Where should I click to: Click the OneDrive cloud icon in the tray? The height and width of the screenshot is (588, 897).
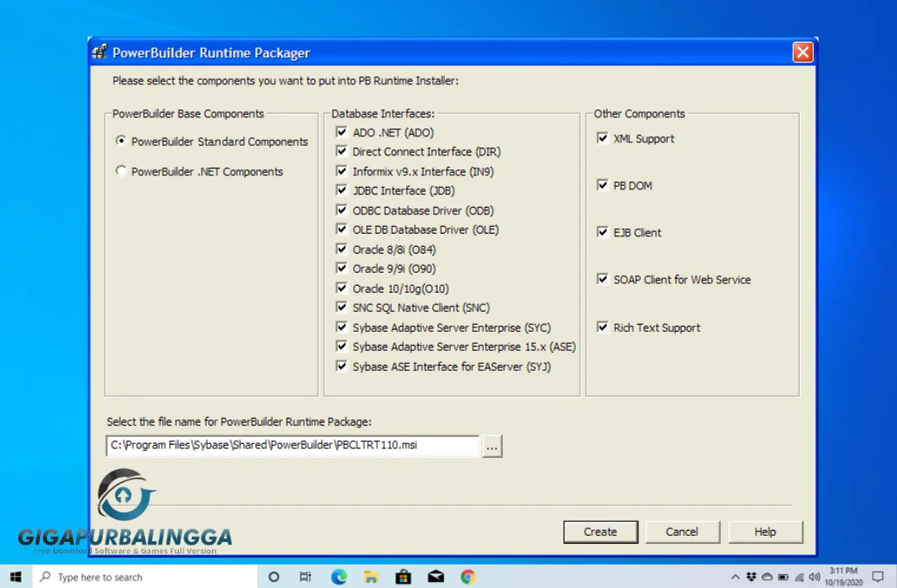767,576
